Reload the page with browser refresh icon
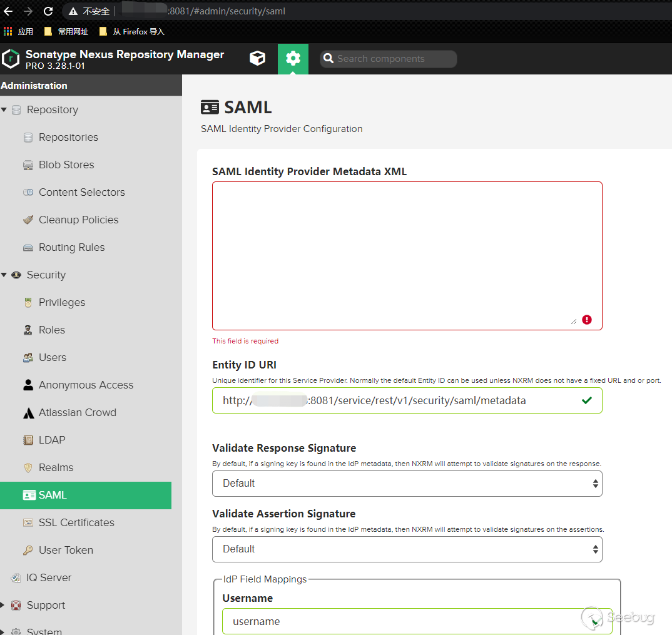Viewport: 672px width, 635px height. 48,11
